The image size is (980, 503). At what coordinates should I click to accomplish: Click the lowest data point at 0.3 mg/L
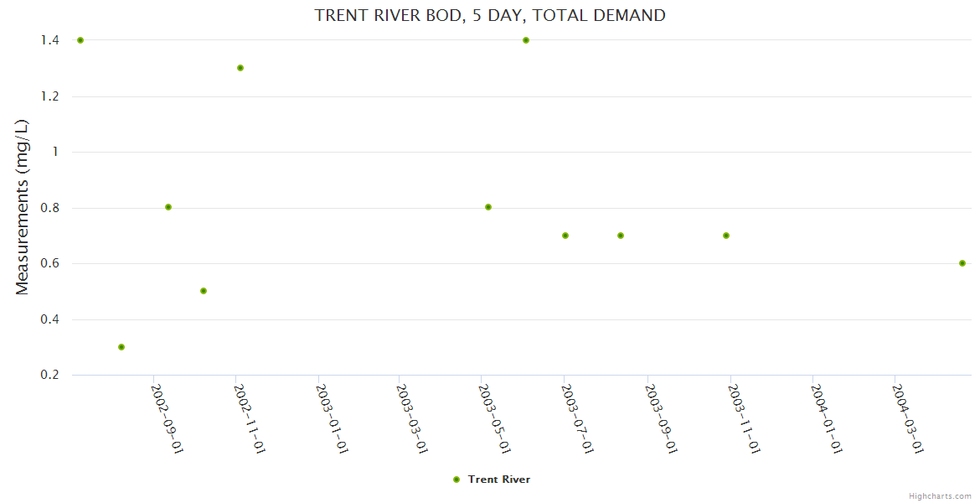coord(121,347)
